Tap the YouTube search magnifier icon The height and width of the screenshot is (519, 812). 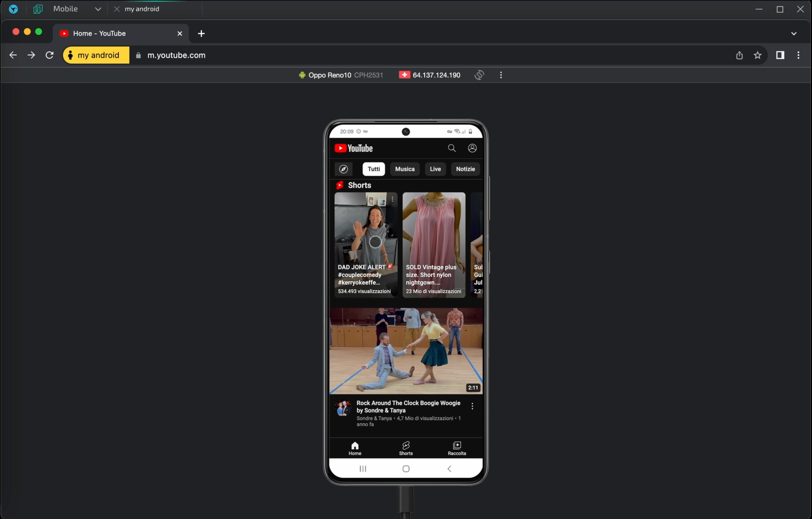tap(451, 148)
